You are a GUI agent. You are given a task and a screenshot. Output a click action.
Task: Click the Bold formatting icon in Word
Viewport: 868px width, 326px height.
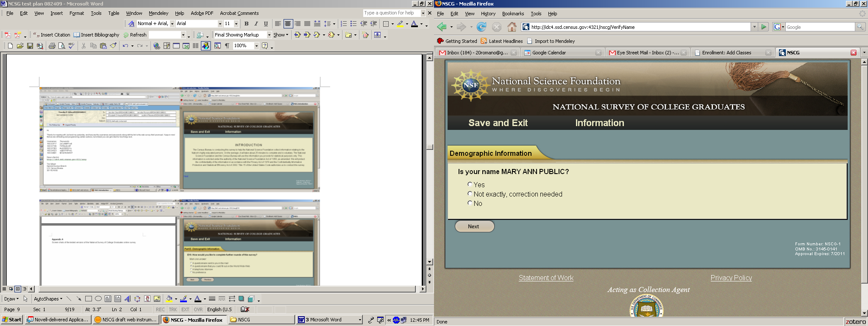click(x=246, y=24)
